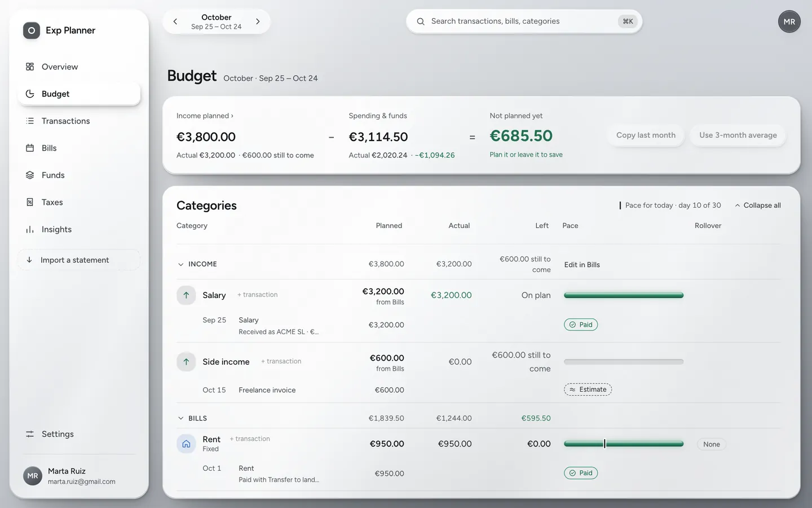The width and height of the screenshot is (812, 508).
Task: Click the Overview grid icon in sidebar
Action: coord(30,67)
